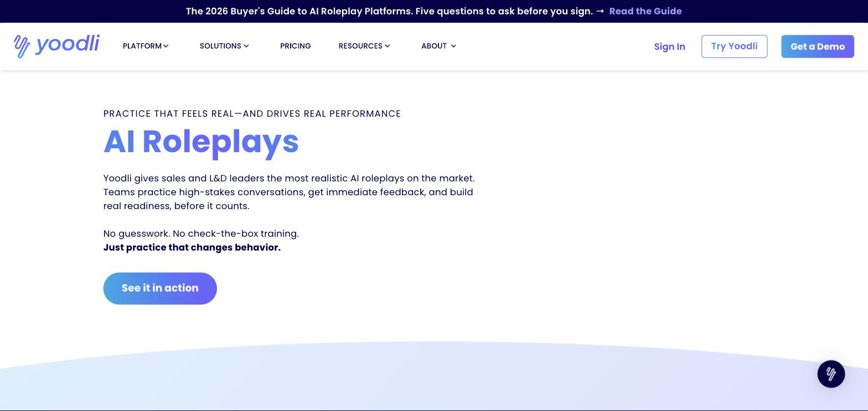Expand the Solutions menu chevron
Screen dimensions: 868x411
coord(246,46)
